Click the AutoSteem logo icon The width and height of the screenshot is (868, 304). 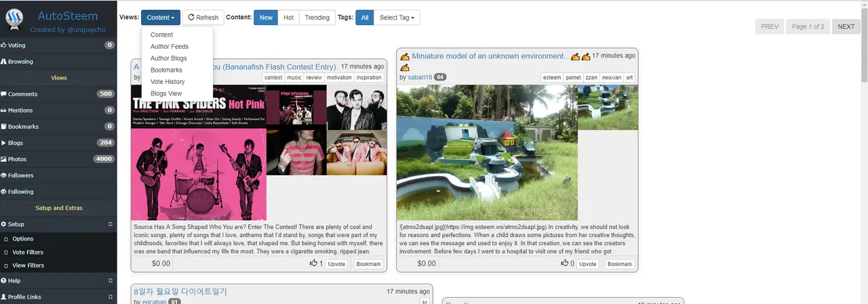[14, 19]
